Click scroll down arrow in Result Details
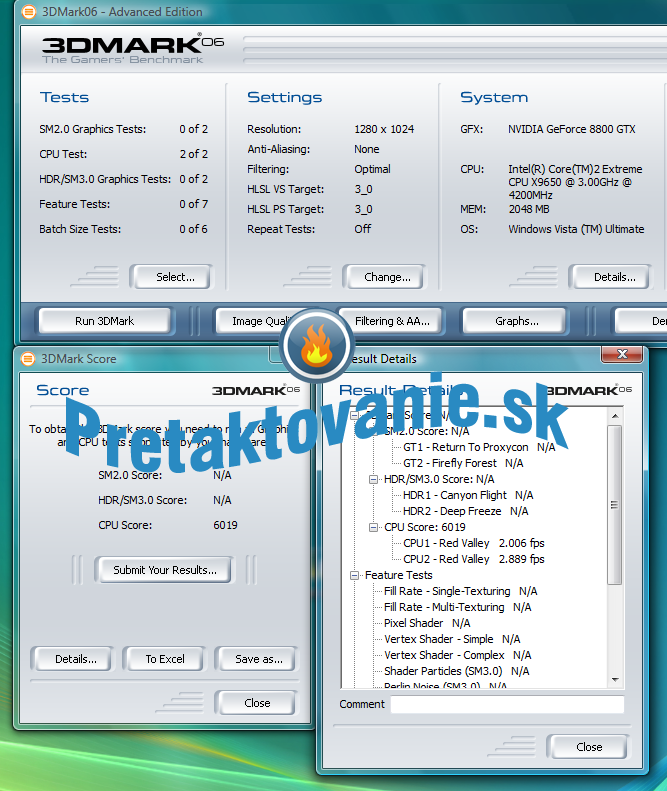The height and width of the screenshot is (791, 667). pyautogui.click(x=615, y=680)
